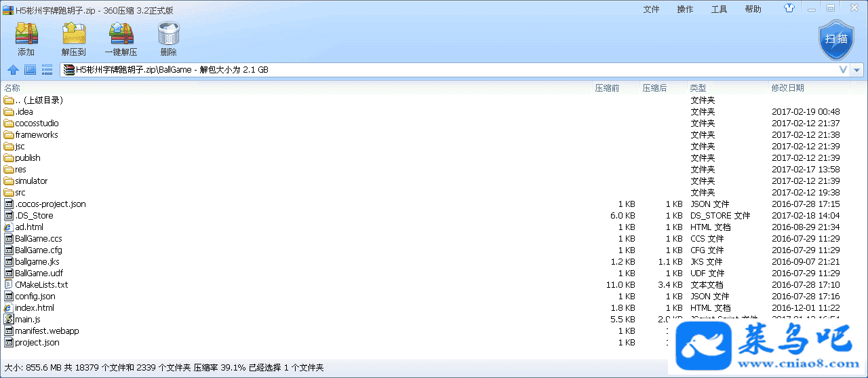The height and width of the screenshot is (378, 868).
Task: Select the ad.html file icon
Action: pyautogui.click(x=9, y=227)
